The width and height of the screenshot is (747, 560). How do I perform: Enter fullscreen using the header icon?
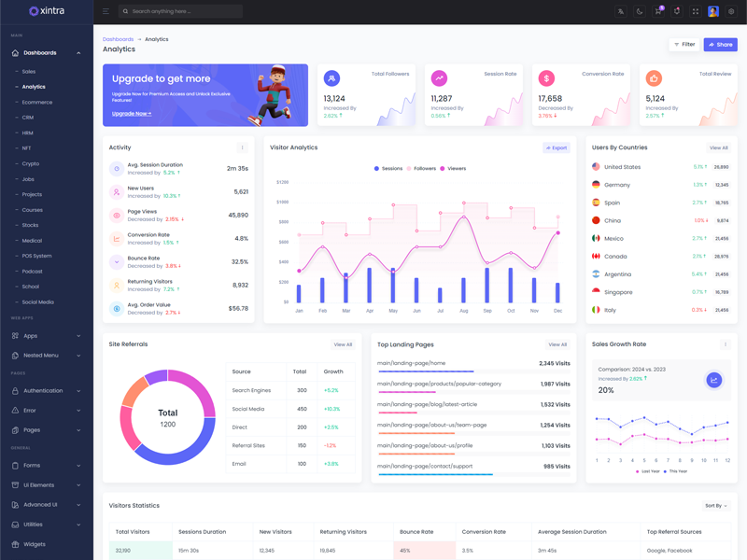pos(696,11)
